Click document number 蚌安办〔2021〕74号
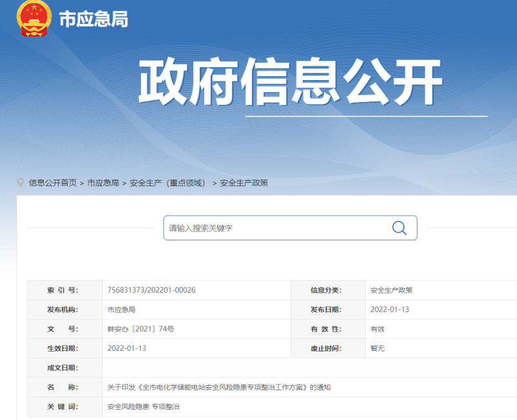517x420 pixels. [140, 329]
